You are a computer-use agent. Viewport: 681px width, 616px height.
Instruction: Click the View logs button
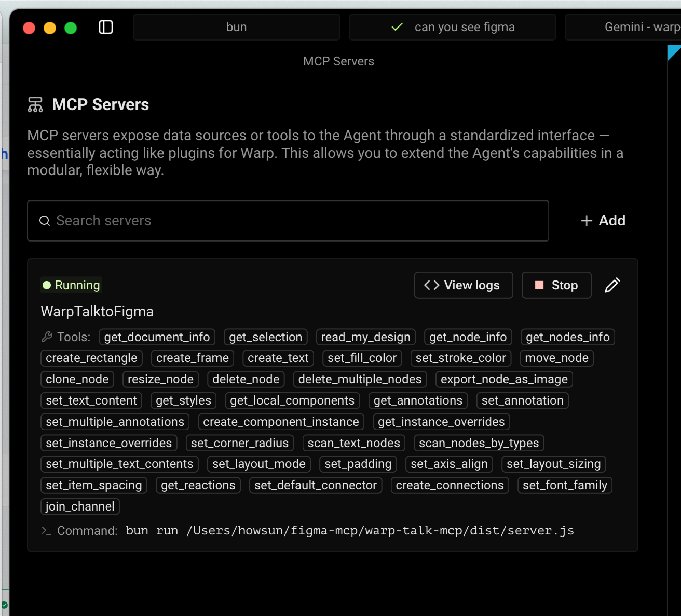[464, 285]
